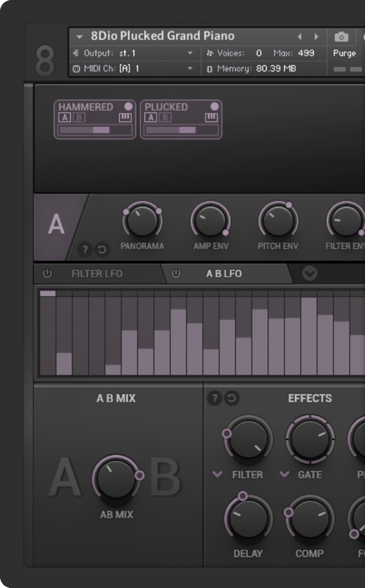365x588 pixels.
Task: Click the camera snapshot icon
Action: click(341, 37)
